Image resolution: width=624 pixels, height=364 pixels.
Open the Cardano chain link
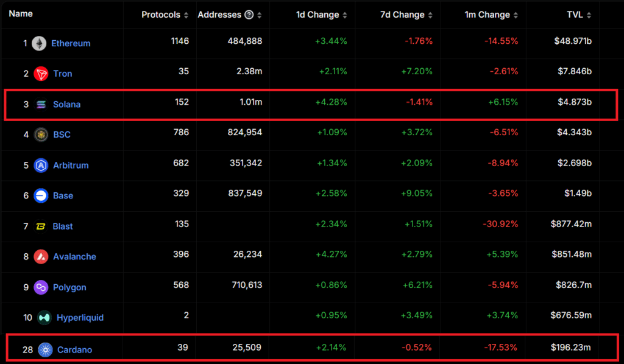[x=75, y=349]
